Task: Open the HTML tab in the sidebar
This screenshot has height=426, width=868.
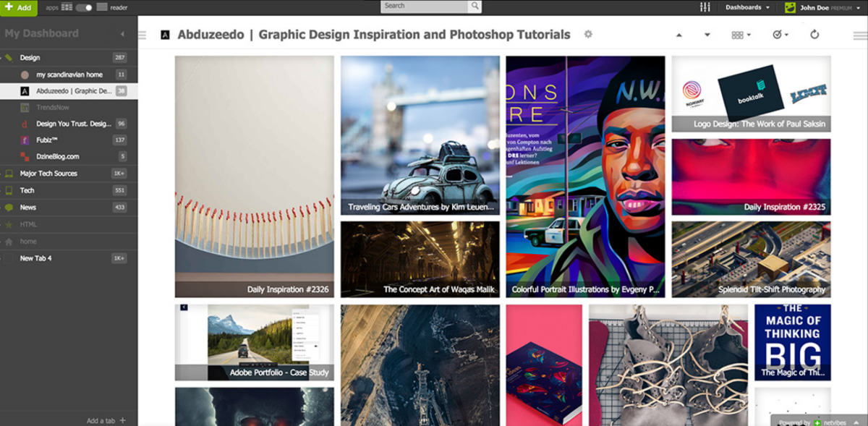Action: (69, 224)
